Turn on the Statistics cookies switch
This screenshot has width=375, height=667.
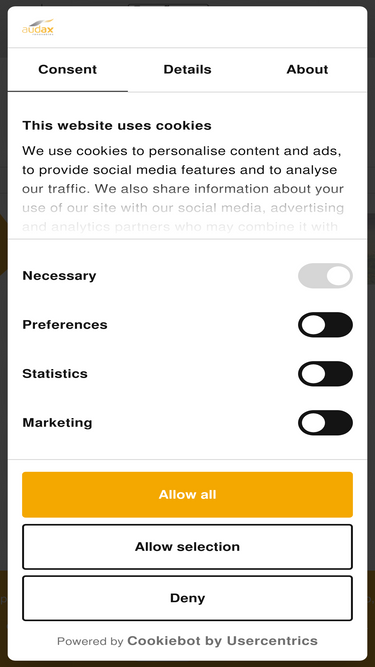click(325, 373)
